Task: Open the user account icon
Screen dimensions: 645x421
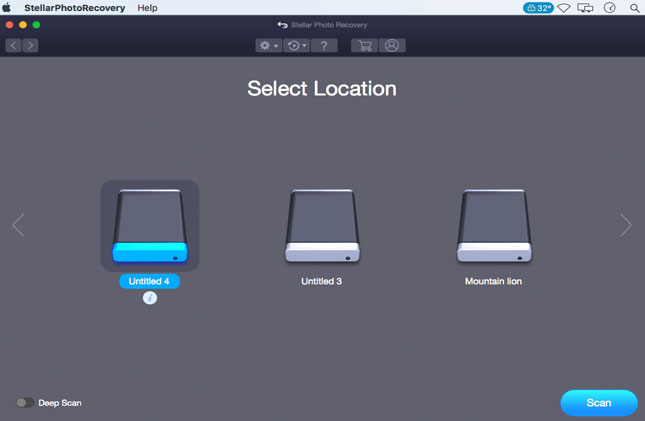Action: point(392,45)
